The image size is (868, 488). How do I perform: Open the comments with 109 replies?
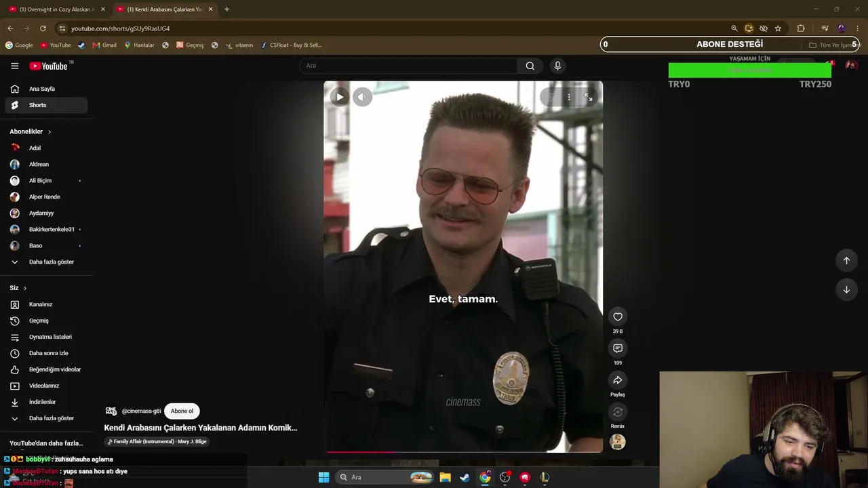(x=618, y=348)
